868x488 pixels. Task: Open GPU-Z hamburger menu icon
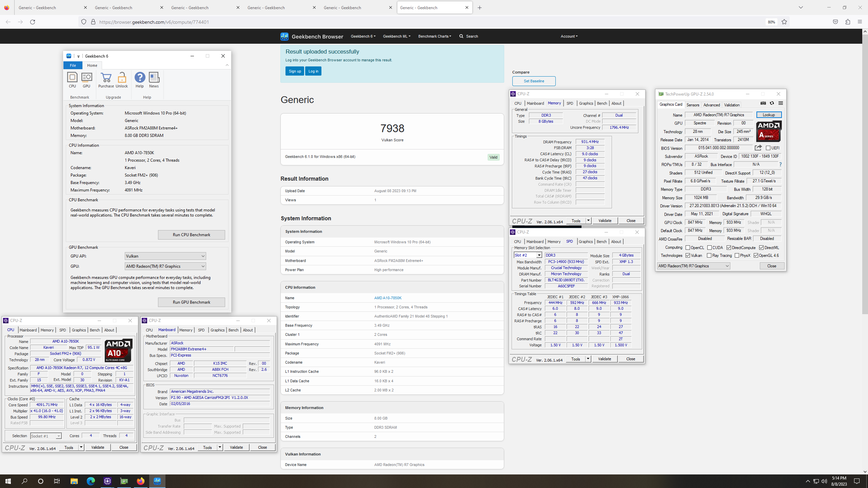coord(781,103)
